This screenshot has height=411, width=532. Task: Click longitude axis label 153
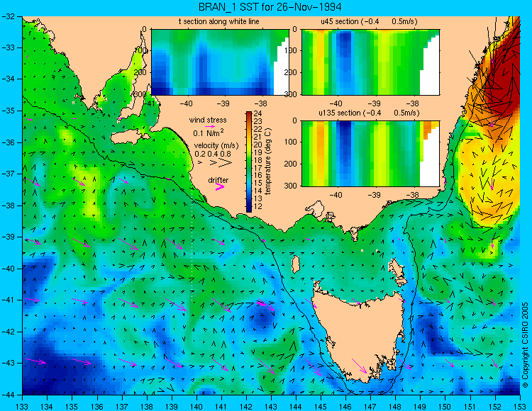[520, 407]
